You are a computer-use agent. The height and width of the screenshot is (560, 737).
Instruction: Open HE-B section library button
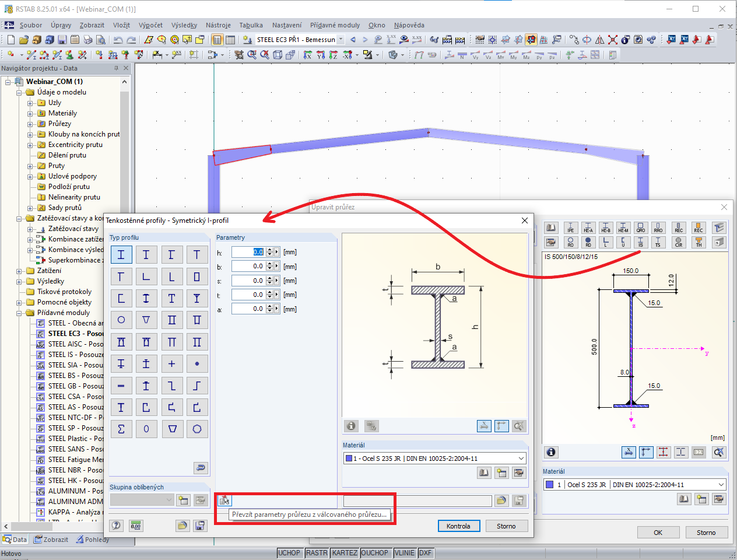coord(606,228)
